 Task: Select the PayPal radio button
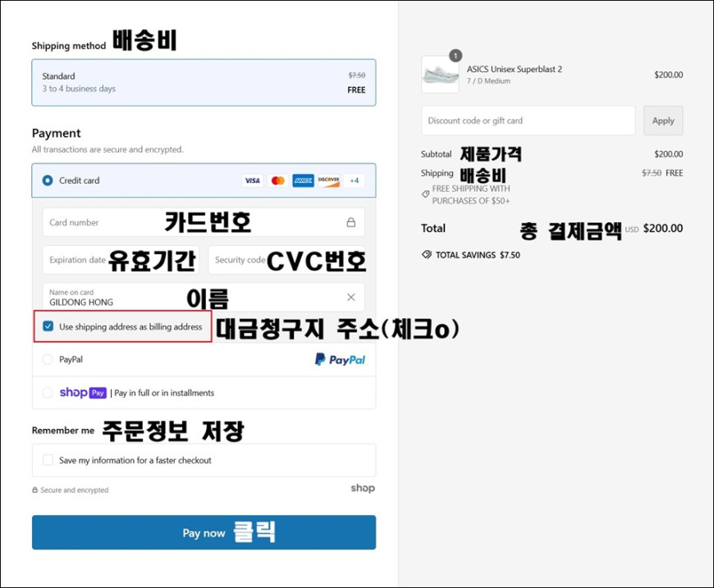[48, 359]
